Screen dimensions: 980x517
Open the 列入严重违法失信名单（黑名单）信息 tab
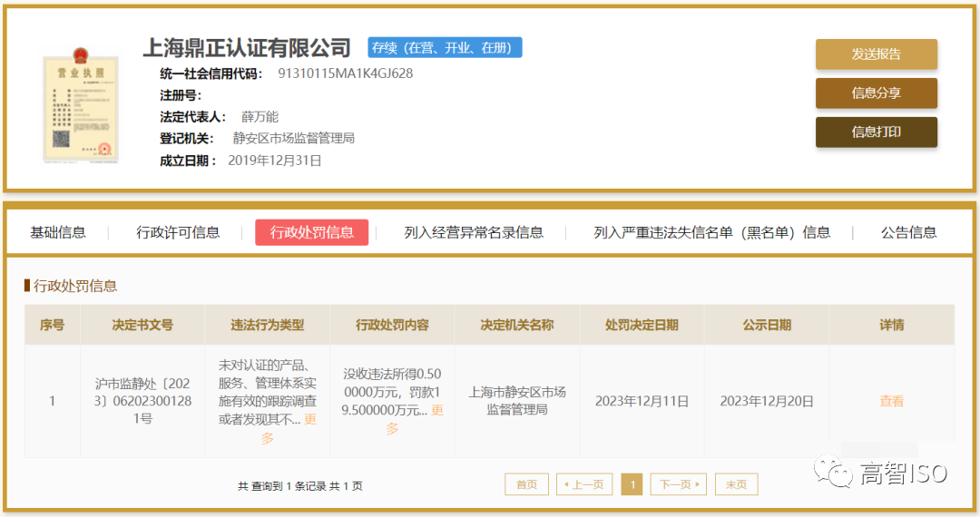coord(712,233)
